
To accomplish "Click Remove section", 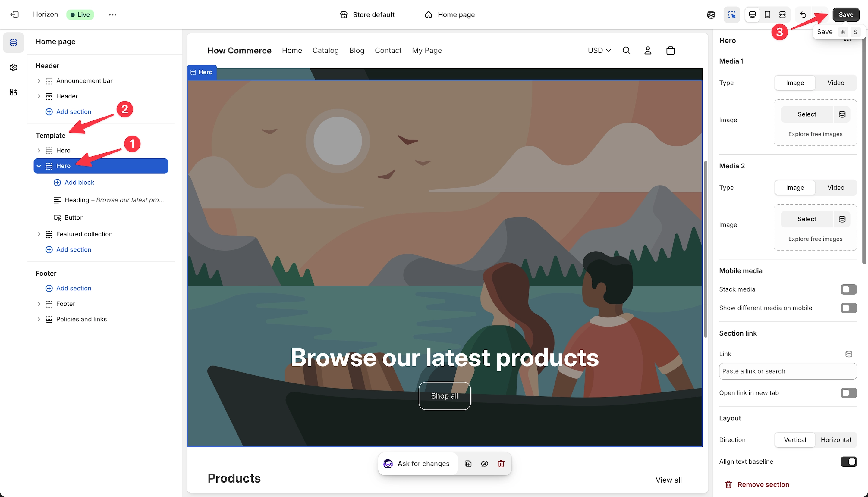I will tap(757, 485).
